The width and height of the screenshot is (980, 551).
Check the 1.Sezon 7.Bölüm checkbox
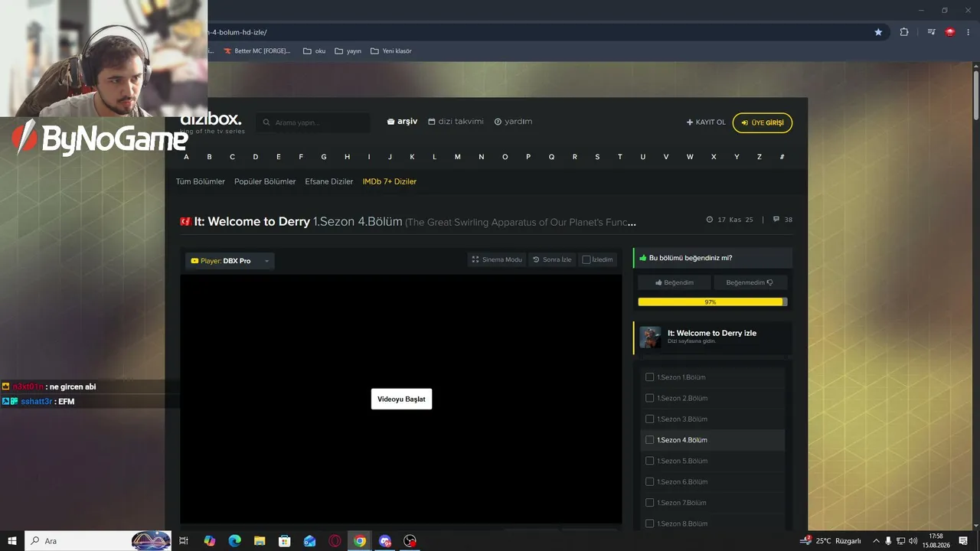click(x=650, y=503)
